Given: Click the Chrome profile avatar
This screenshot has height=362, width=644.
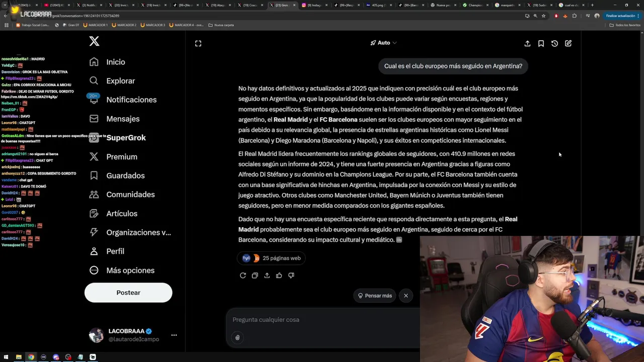Looking at the screenshot, I should tap(597, 16).
